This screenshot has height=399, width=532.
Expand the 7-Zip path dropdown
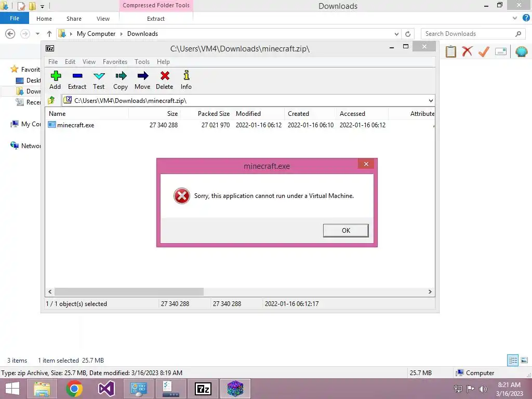[x=431, y=100]
